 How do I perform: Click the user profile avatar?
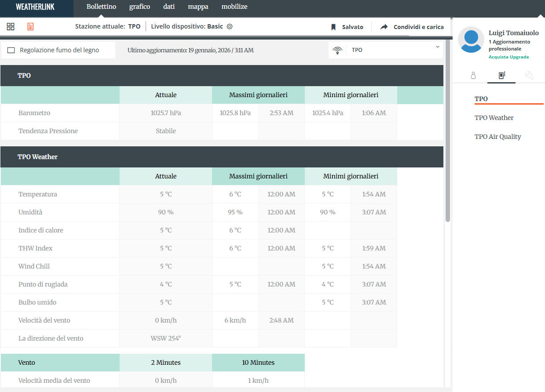[x=471, y=40]
